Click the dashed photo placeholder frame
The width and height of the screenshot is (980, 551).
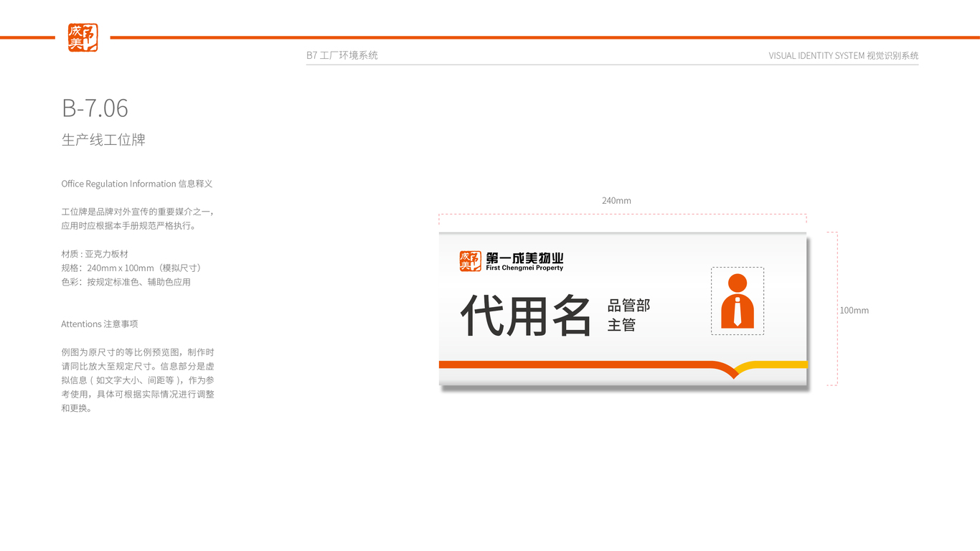pos(738,301)
